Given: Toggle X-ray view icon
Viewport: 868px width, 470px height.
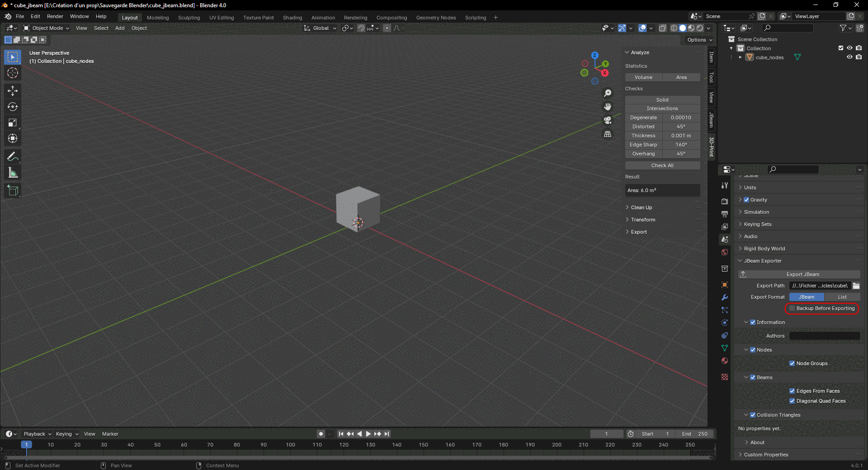Looking at the screenshot, I should pyautogui.click(x=662, y=28).
